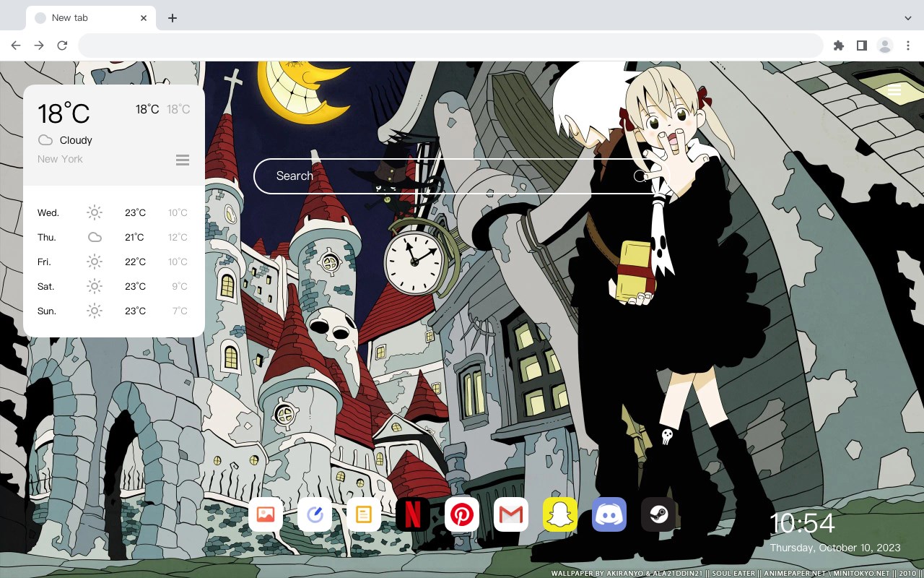Viewport: 924px width, 578px height.
Task: Open the weather widget hamburger menu
Action: point(183,160)
